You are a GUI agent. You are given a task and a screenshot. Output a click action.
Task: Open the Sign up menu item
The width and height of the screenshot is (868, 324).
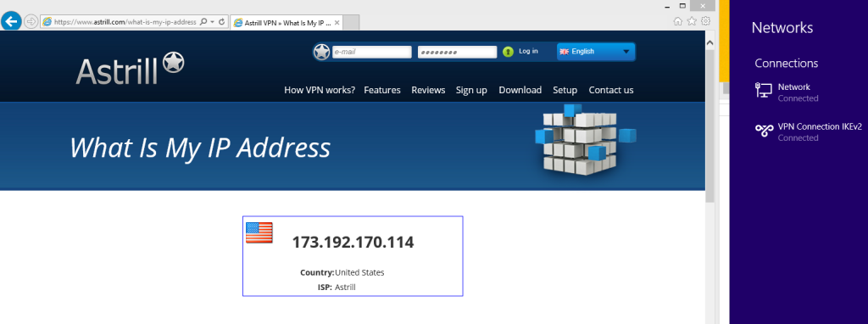click(x=471, y=90)
